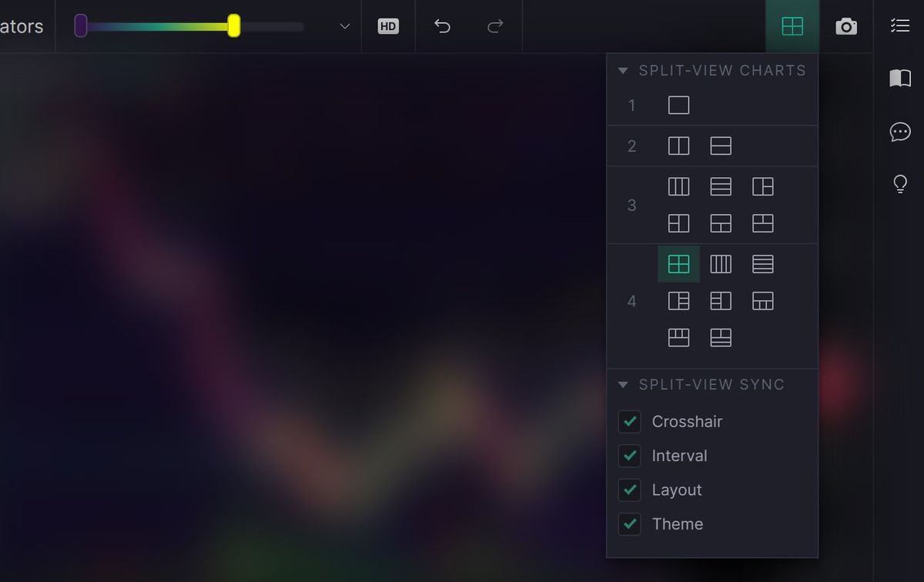Pick 4-chart layout: three top, wide bottom
The width and height of the screenshot is (924, 582).
pyautogui.click(x=678, y=337)
